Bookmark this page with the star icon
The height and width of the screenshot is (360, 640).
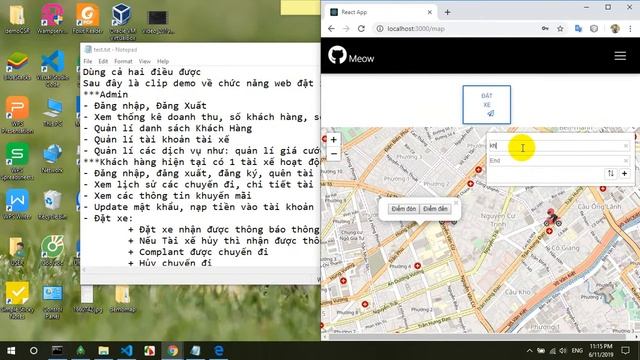coord(560,29)
